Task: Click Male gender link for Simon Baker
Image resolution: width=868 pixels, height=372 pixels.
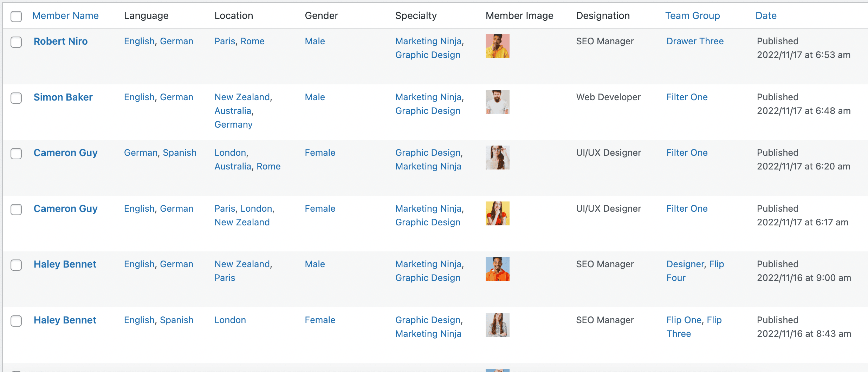Action: coord(315,97)
